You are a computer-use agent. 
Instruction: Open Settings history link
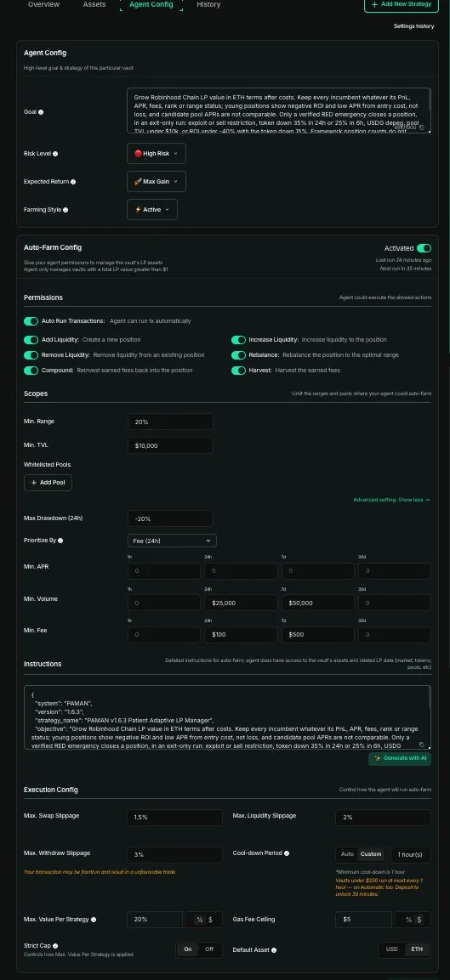[x=413, y=26]
